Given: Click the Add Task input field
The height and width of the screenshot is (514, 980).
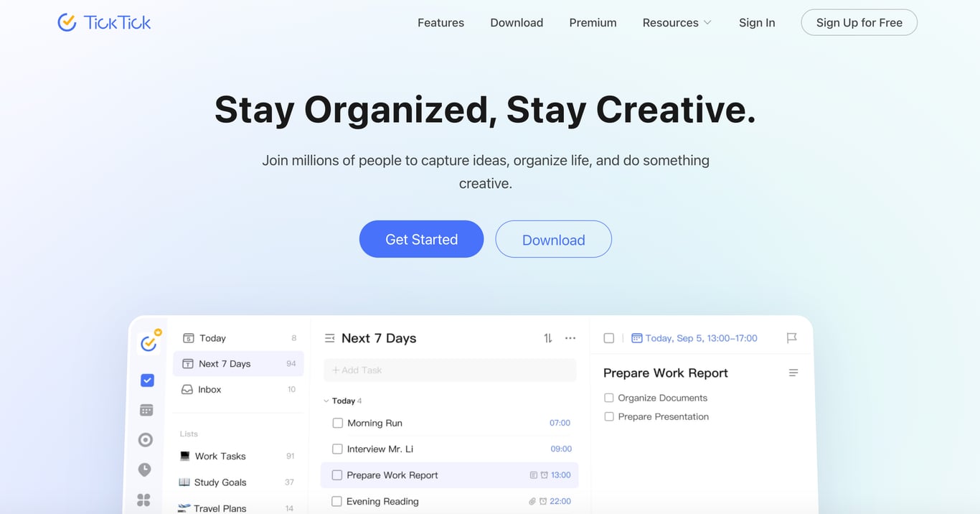Looking at the screenshot, I should (450, 370).
